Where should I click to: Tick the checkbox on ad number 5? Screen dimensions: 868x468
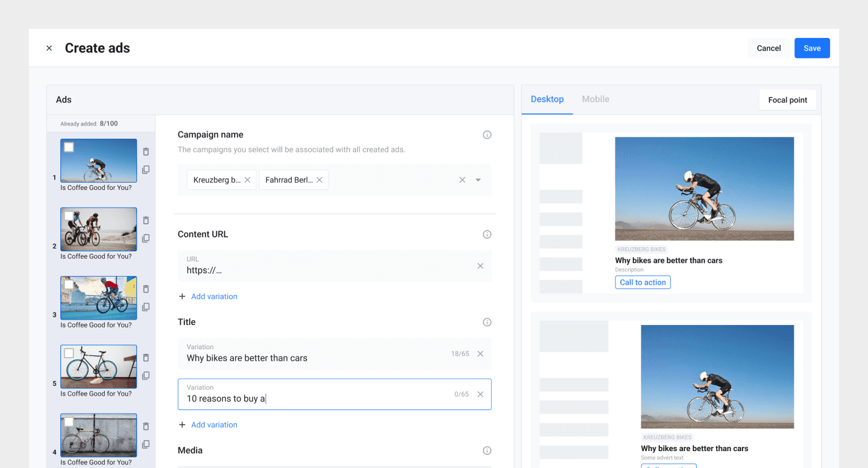click(69, 353)
